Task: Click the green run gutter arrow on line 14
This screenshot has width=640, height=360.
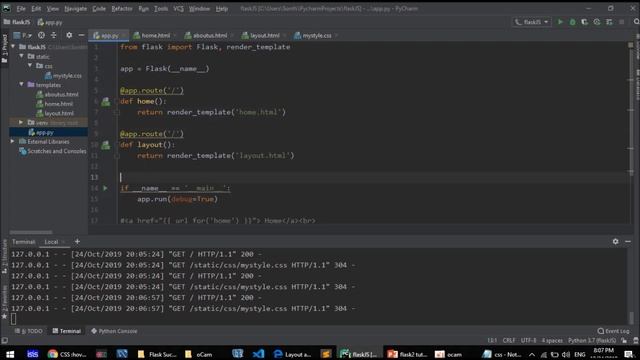Action: click(105, 188)
